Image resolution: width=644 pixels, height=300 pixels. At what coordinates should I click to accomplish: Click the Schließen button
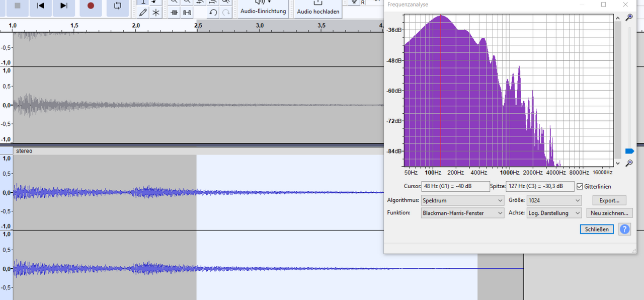pyautogui.click(x=597, y=229)
